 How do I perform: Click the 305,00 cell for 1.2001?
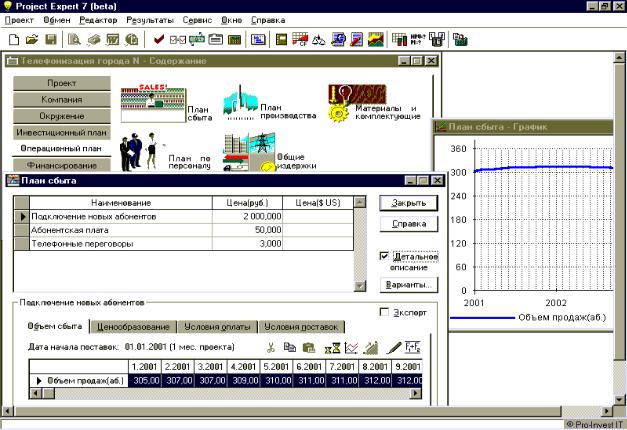click(x=144, y=380)
